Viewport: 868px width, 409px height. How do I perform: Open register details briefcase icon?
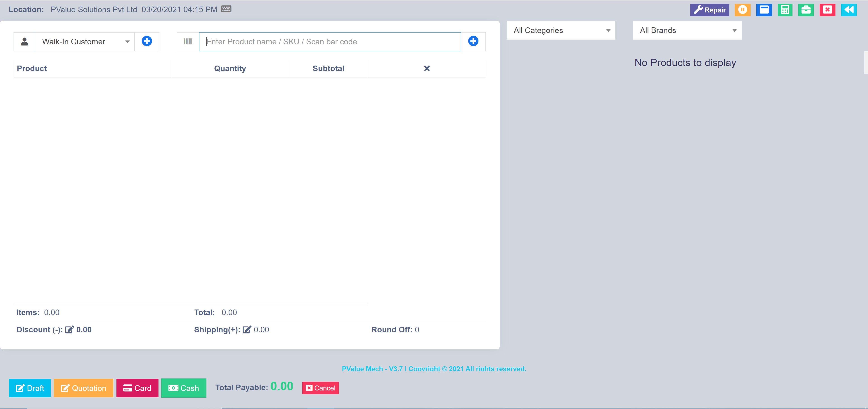click(x=806, y=10)
